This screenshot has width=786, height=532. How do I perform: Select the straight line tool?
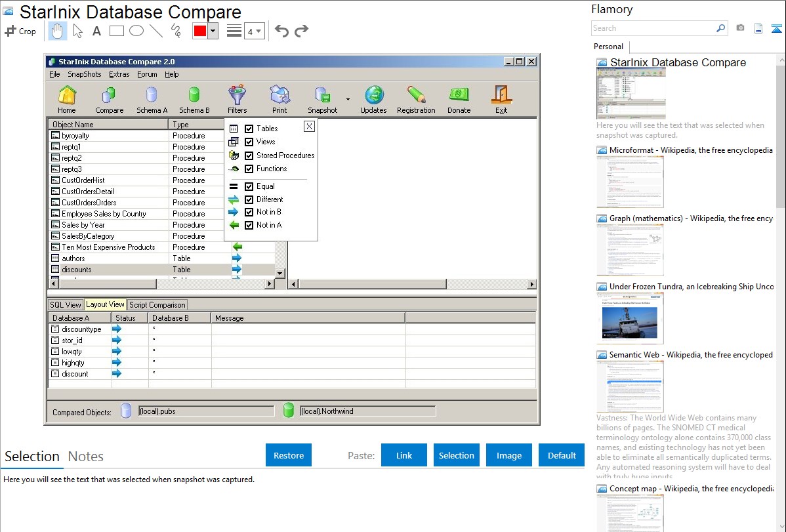point(156,31)
